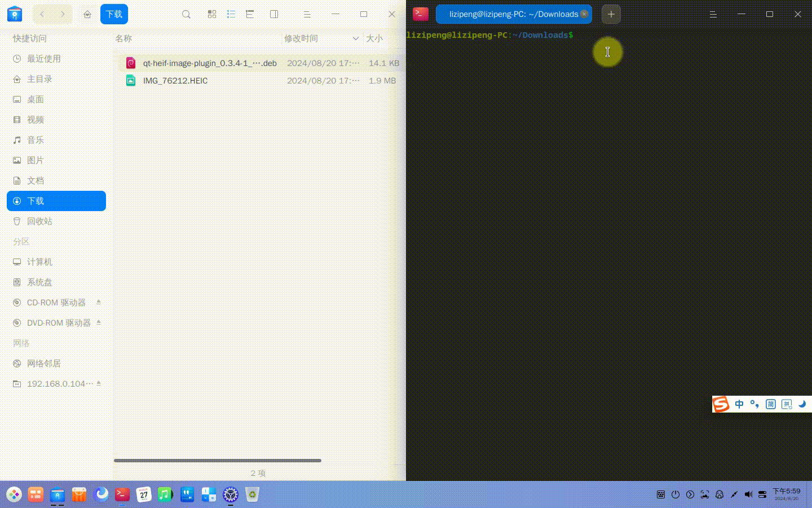Click the 下载 breadcrumb button

(x=114, y=14)
